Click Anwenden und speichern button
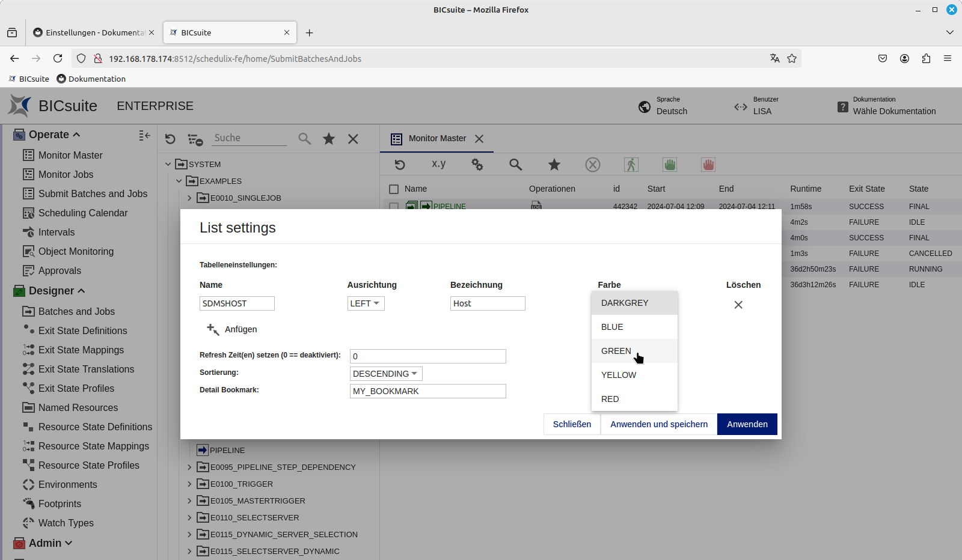Viewport: 962px width, 560px height. 659,424
